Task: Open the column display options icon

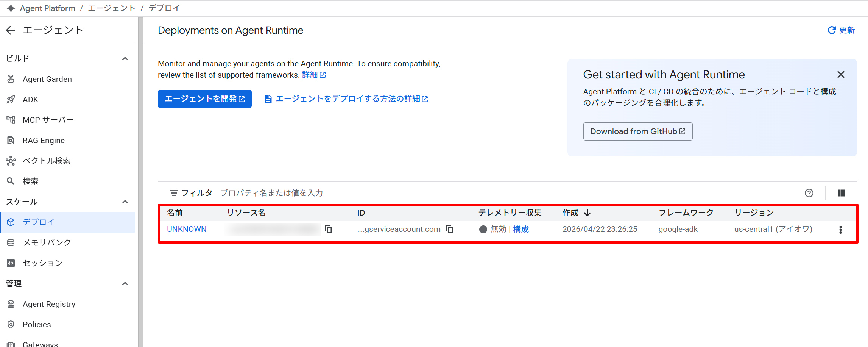Action: (x=842, y=193)
